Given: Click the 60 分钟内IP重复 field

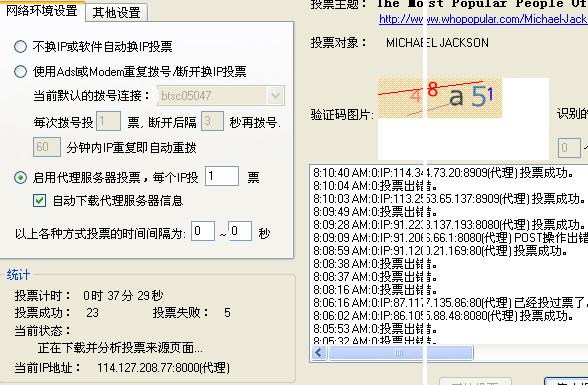Looking at the screenshot, I should point(47,147).
